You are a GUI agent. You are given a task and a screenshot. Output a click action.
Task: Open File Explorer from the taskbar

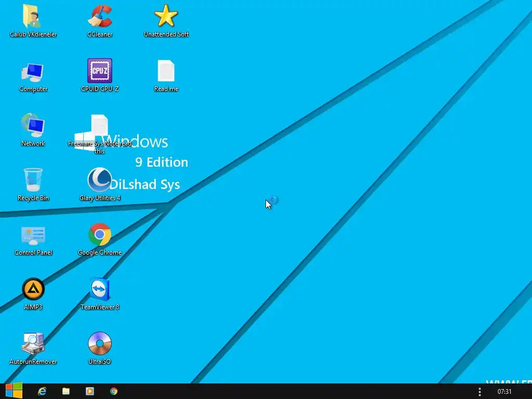click(66, 391)
